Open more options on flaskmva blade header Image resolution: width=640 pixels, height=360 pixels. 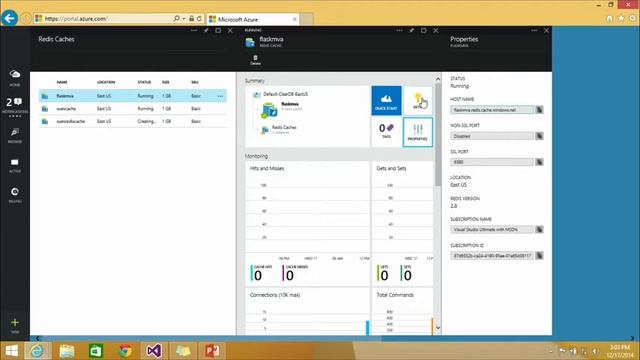[399, 31]
